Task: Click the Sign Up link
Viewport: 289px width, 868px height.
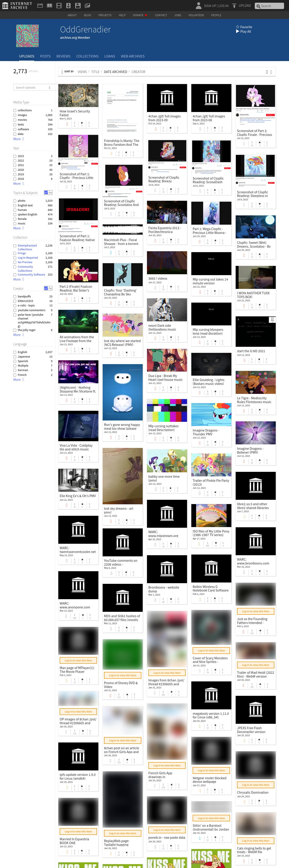Action: [x=210, y=6]
